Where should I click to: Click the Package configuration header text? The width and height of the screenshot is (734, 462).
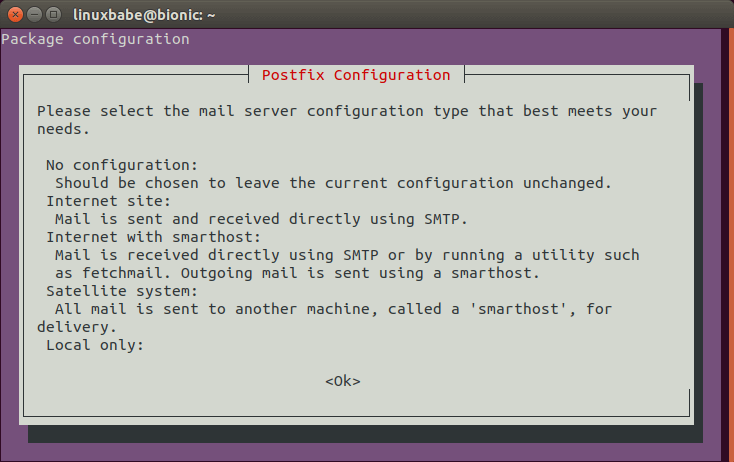coord(95,40)
